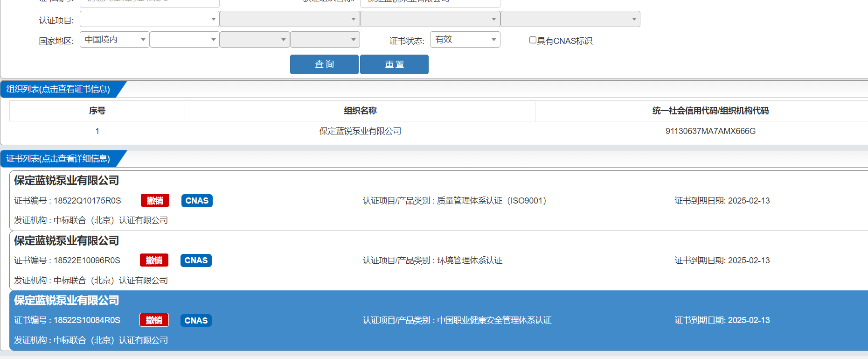Open the second 认证项目 dropdown
The image size is (868, 359).
[x=290, y=19]
